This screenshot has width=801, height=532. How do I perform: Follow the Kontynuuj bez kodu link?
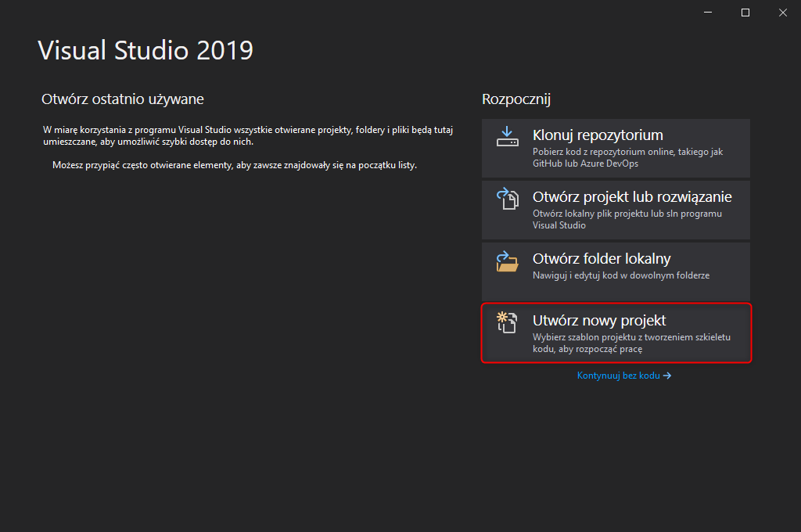619,376
